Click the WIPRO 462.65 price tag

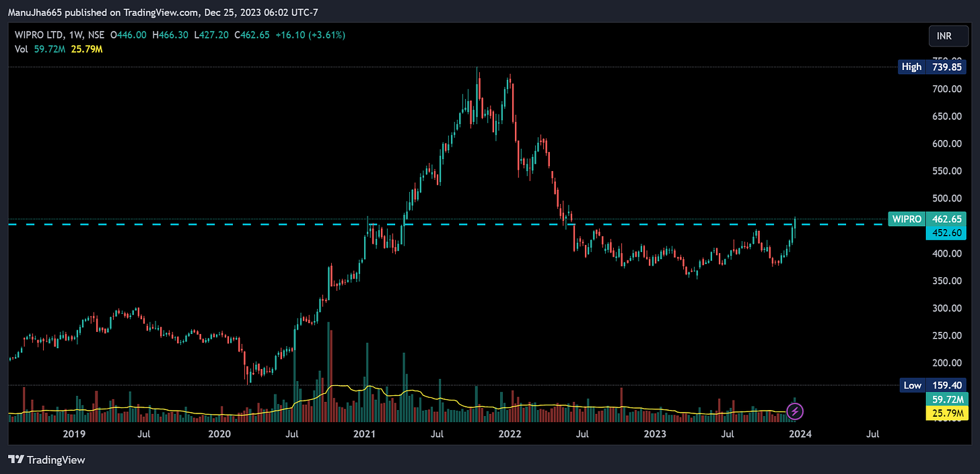pyautogui.click(x=928, y=219)
